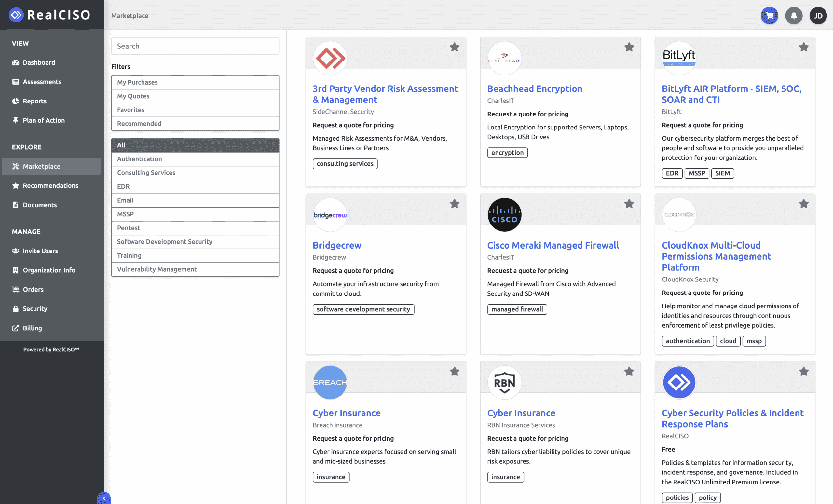Click the Cisco logo thumbnail
Viewport: 833px width, 504px height.
point(504,215)
